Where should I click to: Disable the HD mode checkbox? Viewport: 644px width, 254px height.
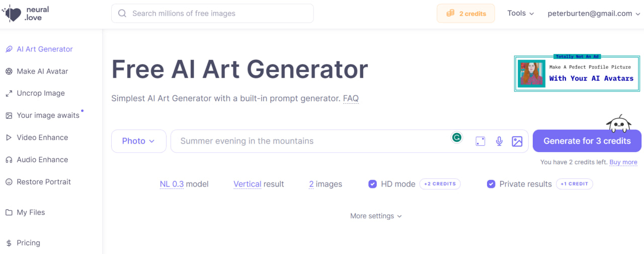point(373,184)
